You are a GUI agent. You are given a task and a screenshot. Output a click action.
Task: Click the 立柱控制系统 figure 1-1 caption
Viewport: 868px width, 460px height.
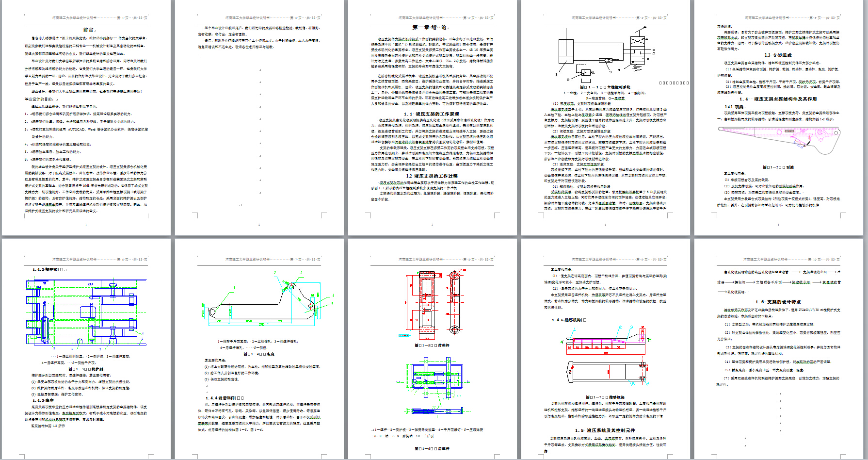(605, 87)
